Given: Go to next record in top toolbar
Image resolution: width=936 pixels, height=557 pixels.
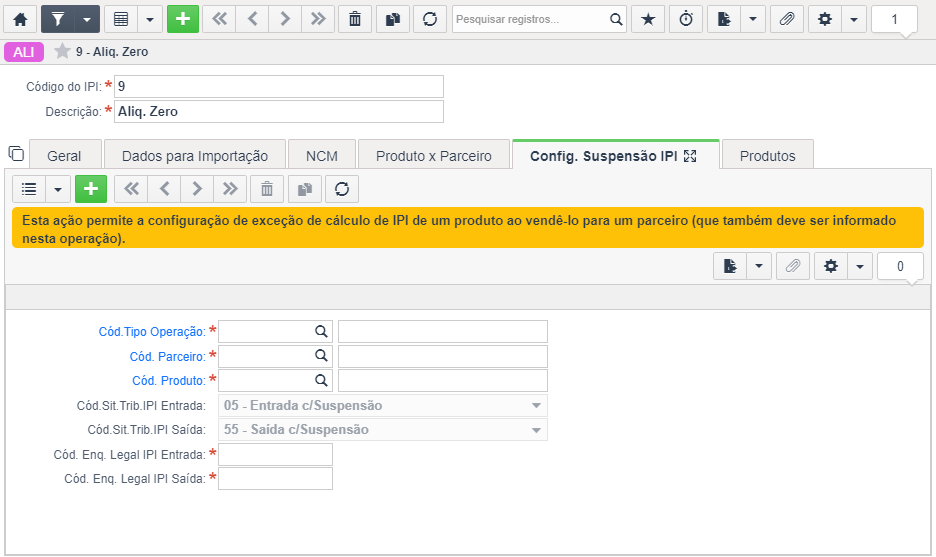Looking at the screenshot, I should point(285,19).
